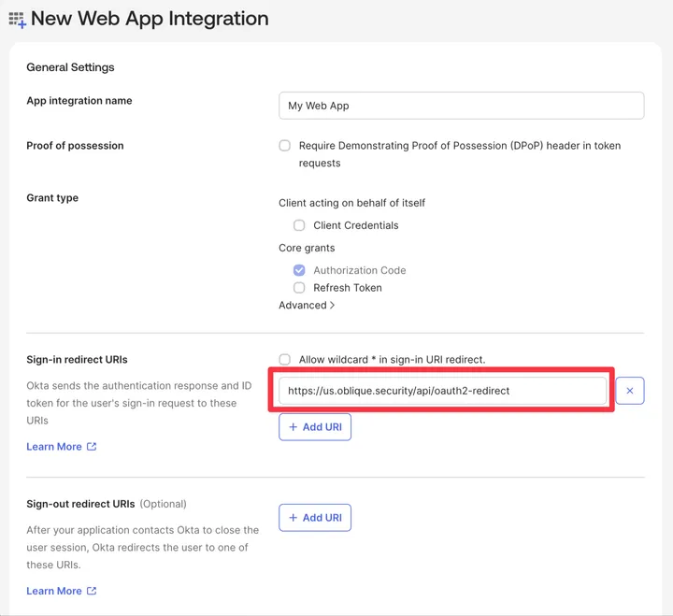Click the Sign-out redirect URIs heading
The image size is (673, 616).
tap(80, 504)
